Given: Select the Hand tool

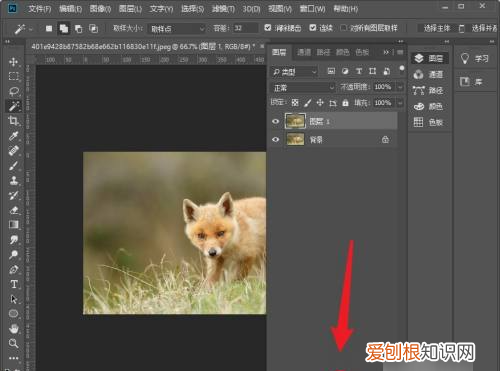Looking at the screenshot, I should [14, 329].
